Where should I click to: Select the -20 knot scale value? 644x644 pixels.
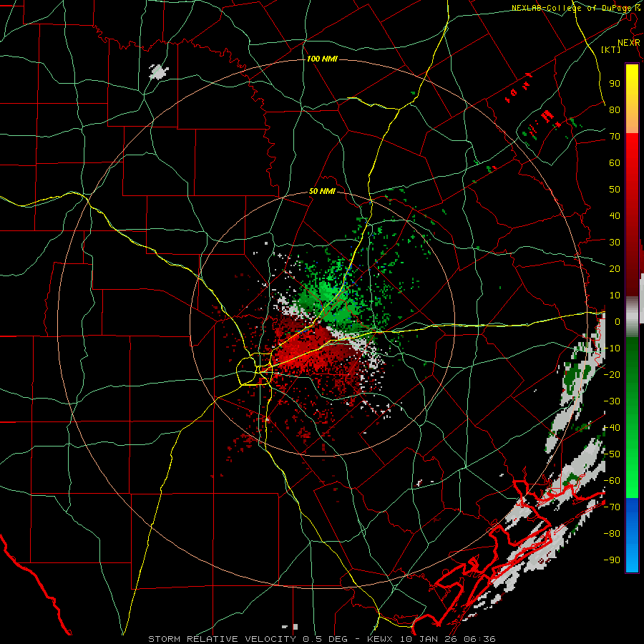612,374
